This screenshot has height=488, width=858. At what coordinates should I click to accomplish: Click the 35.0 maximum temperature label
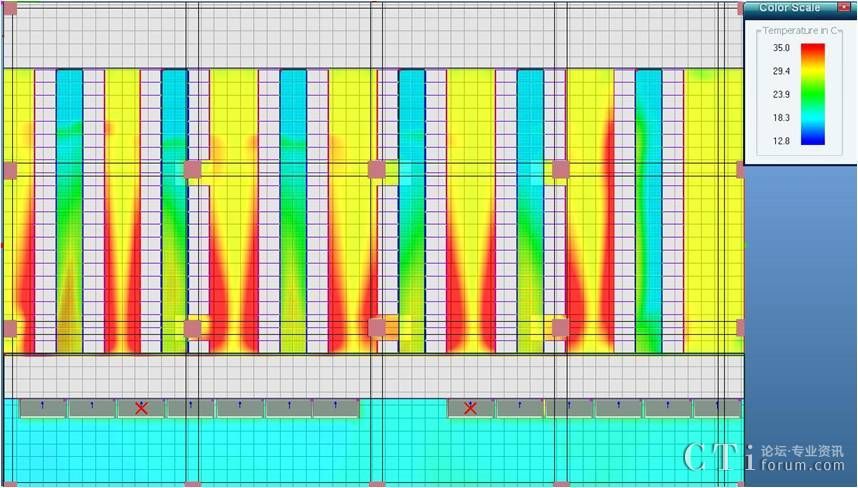(x=781, y=48)
